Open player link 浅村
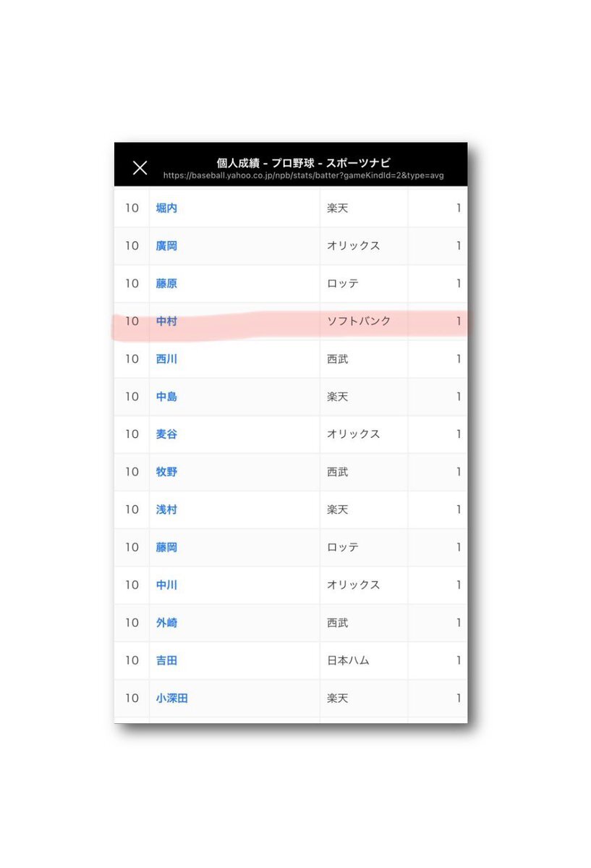Viewport: 591px width, 868px height. pos(166,509)
